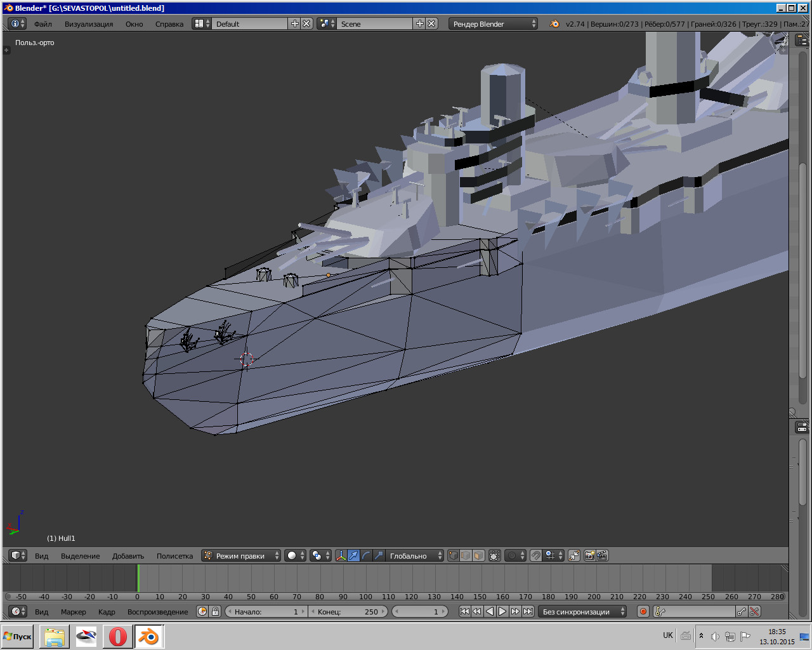Toggle limit selection to visible

[x=495, y=555]
